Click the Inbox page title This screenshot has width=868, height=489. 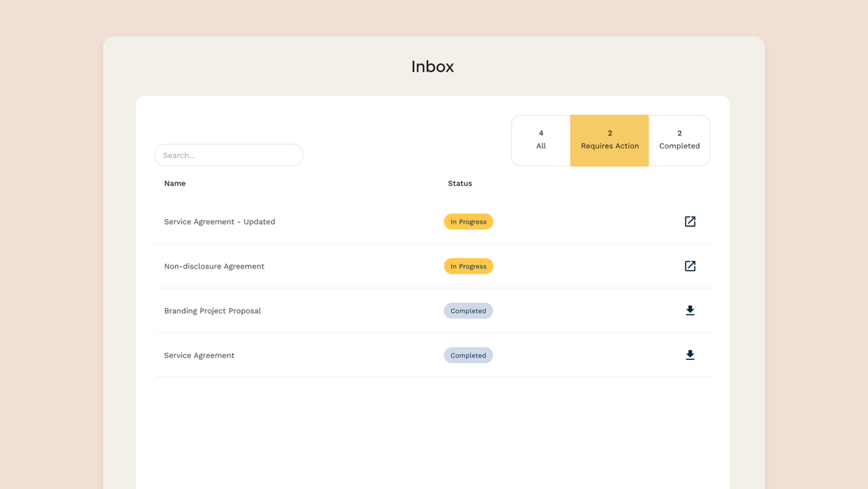(433, 66)
